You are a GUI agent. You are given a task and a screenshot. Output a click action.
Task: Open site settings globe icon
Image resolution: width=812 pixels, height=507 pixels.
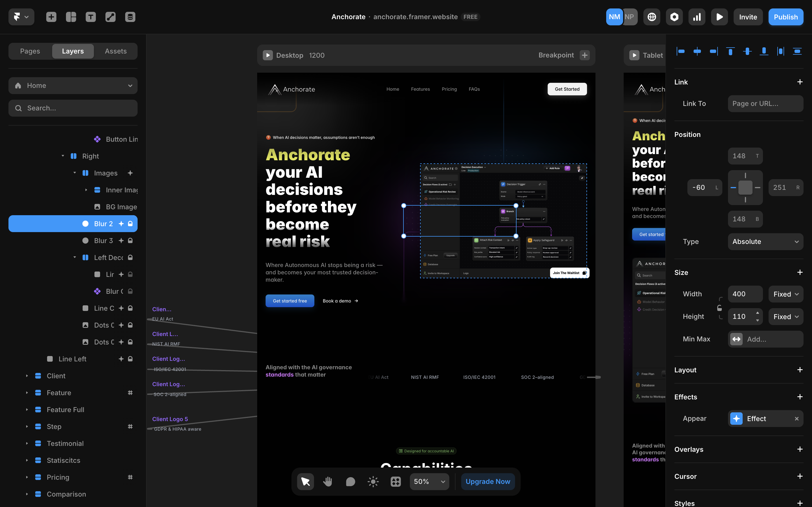652,17
